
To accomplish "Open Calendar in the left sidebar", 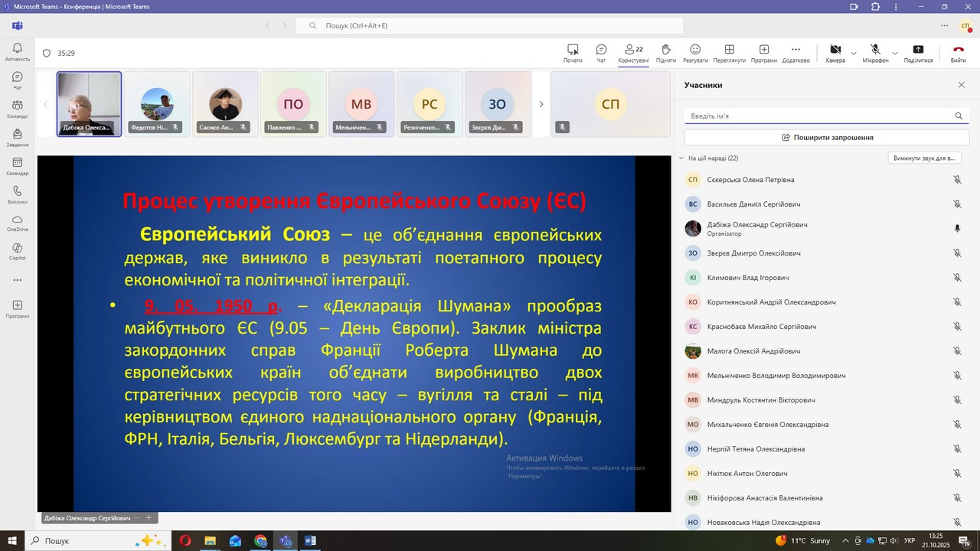I will (x=17, y=166).
